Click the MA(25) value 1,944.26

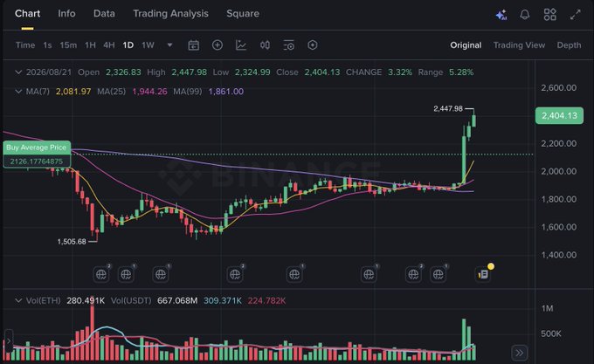pyautogui.click(x=149, y=91)
